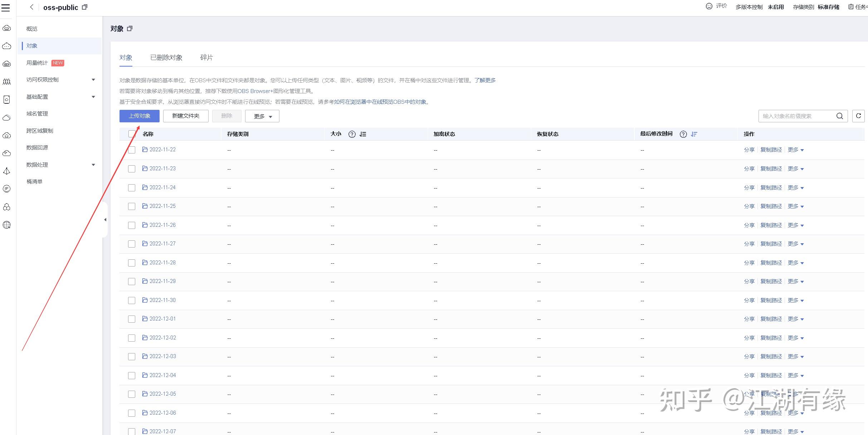Collapse sidebar using the left arrow handle
The height and width of the screenshot is (435, 868).
click(x=105, y=220)
